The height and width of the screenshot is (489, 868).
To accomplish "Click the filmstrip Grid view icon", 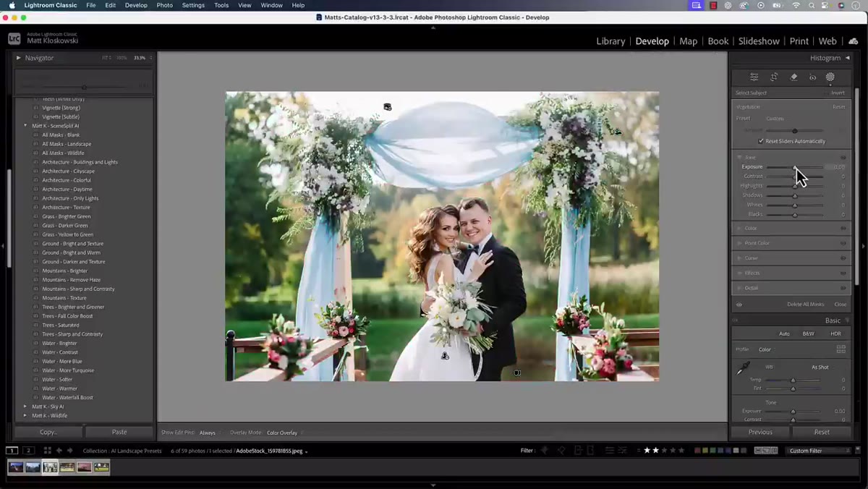I will click(x=47, y=451).
